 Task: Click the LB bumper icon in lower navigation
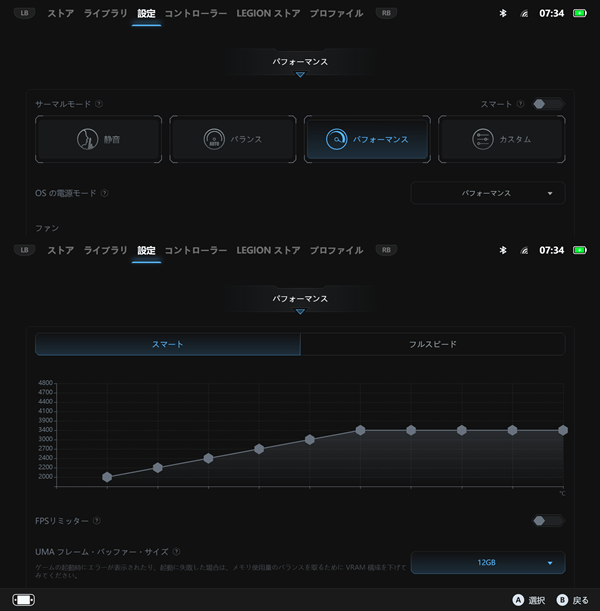(25, 250)
